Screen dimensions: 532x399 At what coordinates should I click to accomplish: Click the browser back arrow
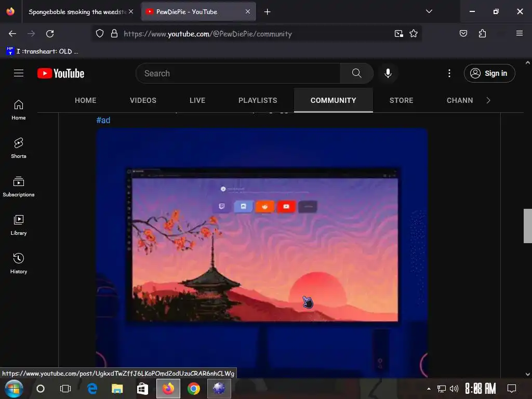point(12,34)
